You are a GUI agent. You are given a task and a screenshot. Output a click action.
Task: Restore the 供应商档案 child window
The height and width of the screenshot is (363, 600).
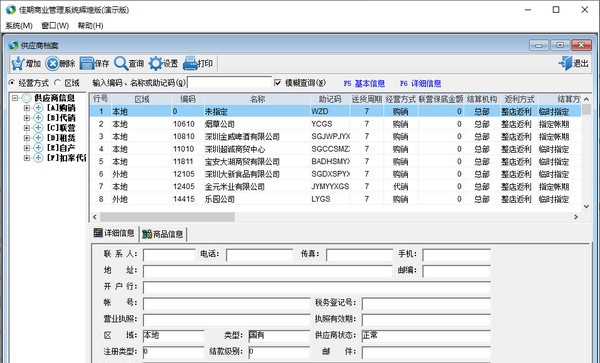[560, 45]
